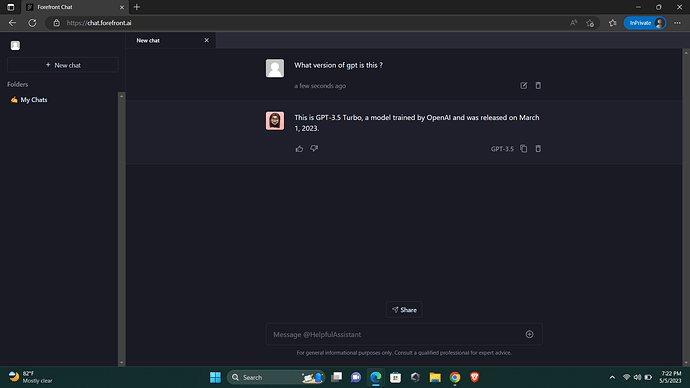The width and height of the screenshot is (690, 388).
Task: Start a New chat from the sidebar
Action: click(62, 65)
